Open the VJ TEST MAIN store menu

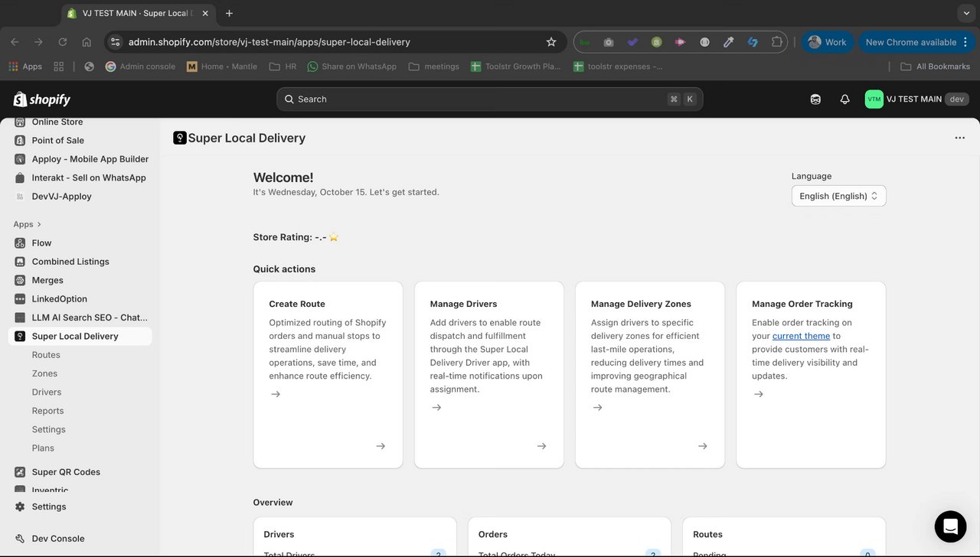pyautogui.click(x=916, y=99)
